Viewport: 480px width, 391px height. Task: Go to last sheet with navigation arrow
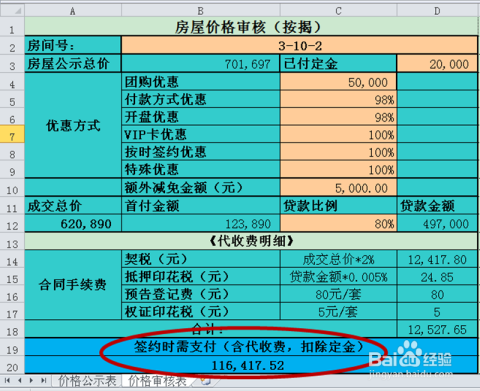44,380
